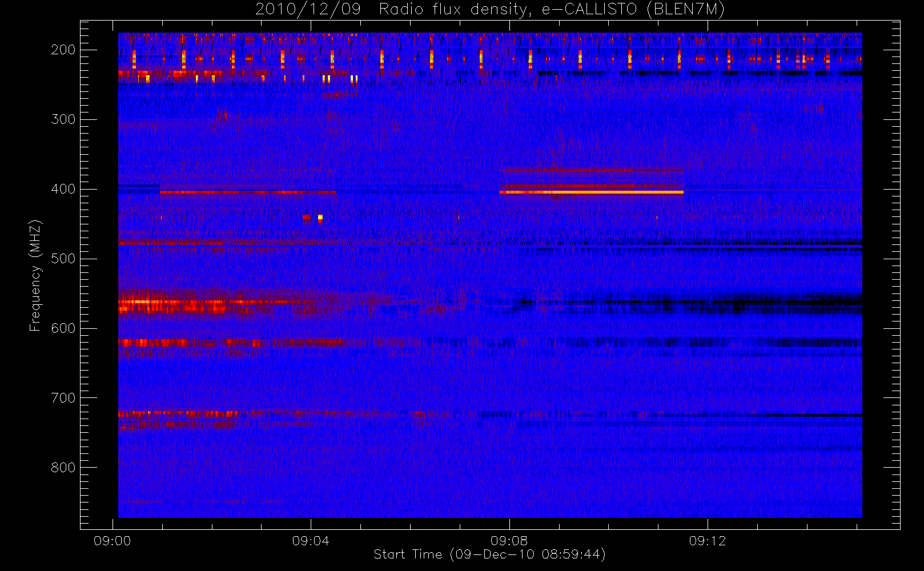The height and width of the screenshot is (571, 924).
Task: Click the 09:08 time tick label
Action: (x=509, y=541)
